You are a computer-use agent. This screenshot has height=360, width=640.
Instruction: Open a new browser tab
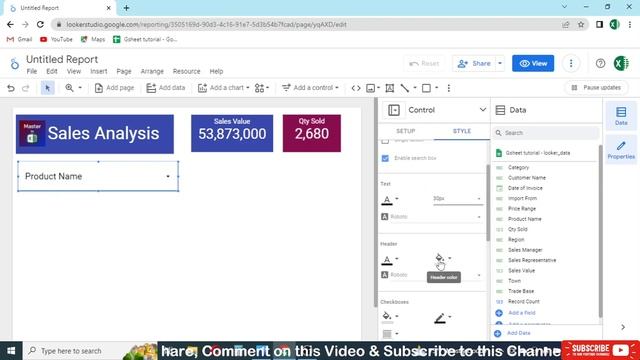pyautogui.click(x=127, y=8)
